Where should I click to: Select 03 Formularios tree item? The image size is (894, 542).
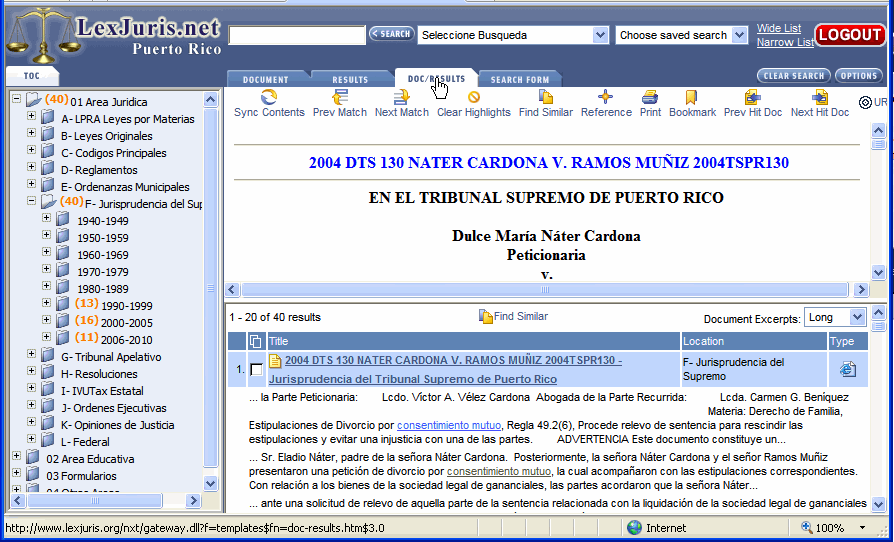pos(81,476)
